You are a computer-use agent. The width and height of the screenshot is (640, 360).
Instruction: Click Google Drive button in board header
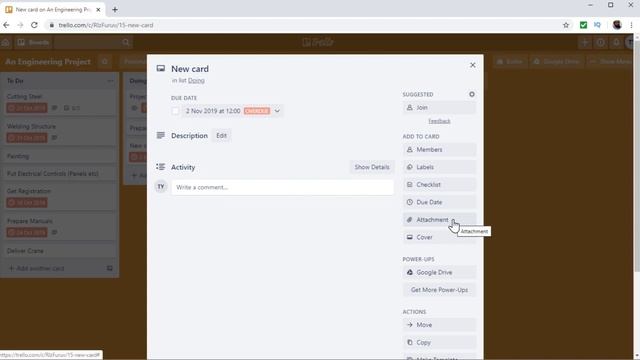pyautogui.click(x=557, y=62)
